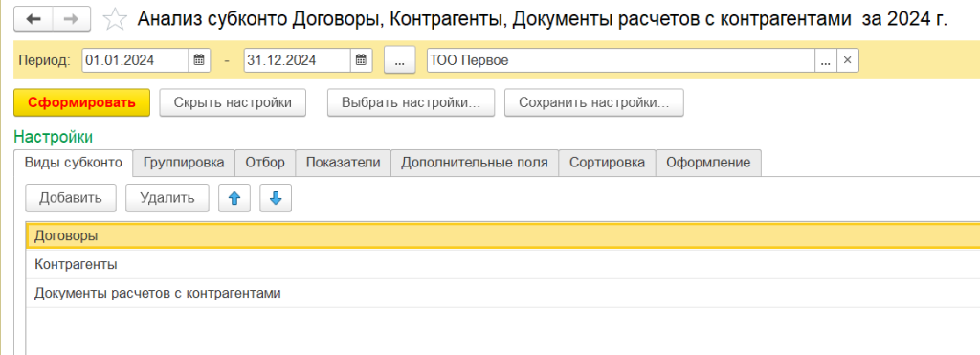Screen dimensions: 980x355
Task: Click the Добавить button
Action: click(x=71, y=198)
